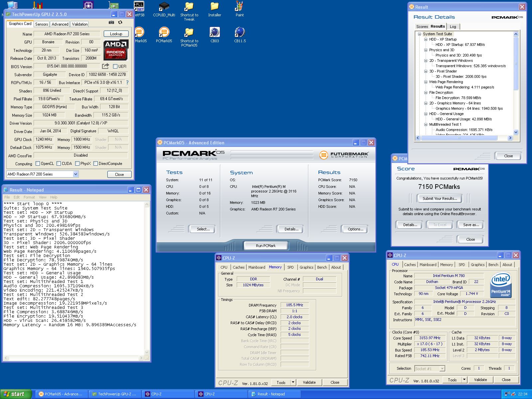Click the Notepad vertical scroll down arrow
The image size is (532, 399).
click(x=147, y=352)
